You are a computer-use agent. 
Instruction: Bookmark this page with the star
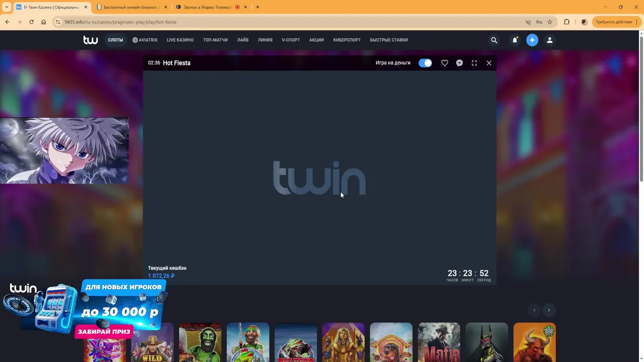[x=550, y=22]
